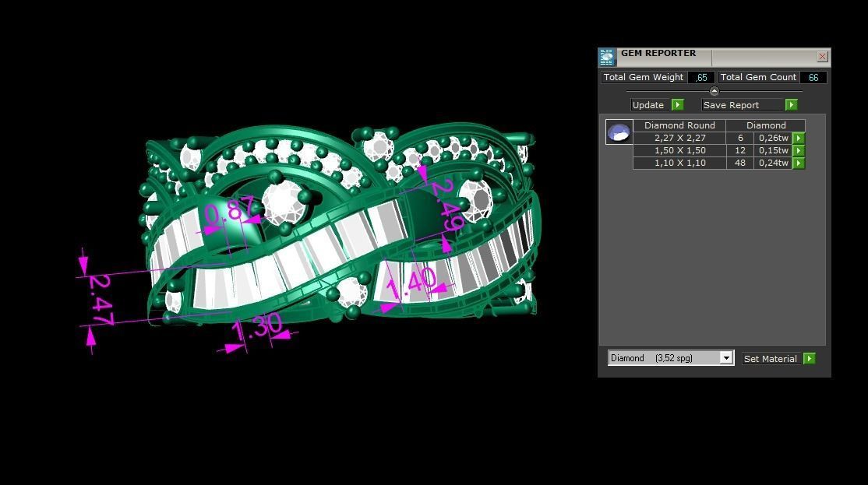The height and width of the screenshot is (485, 868).
Task: Click the count cell showing 6
Action: (x=740, y=139)
